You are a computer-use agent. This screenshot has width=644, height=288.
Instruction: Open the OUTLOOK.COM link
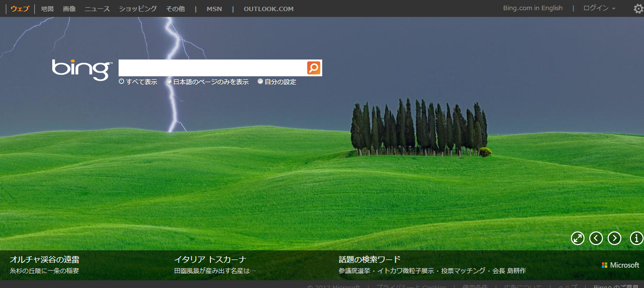(269, 9)
